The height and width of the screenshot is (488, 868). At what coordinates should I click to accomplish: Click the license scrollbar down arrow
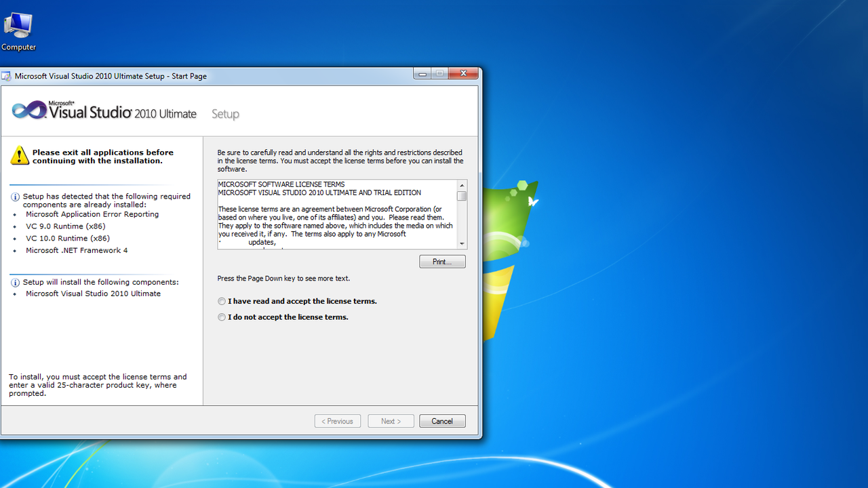pos(462,243)
